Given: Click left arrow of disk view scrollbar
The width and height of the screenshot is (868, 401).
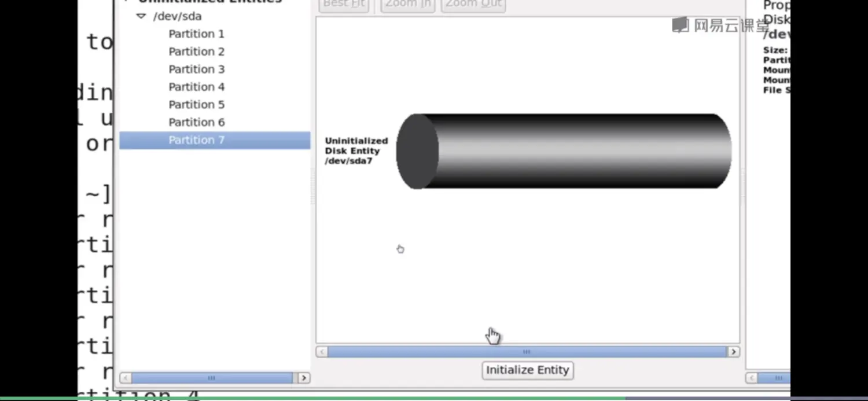Looking at the screenshot, I should coord(322,352).
